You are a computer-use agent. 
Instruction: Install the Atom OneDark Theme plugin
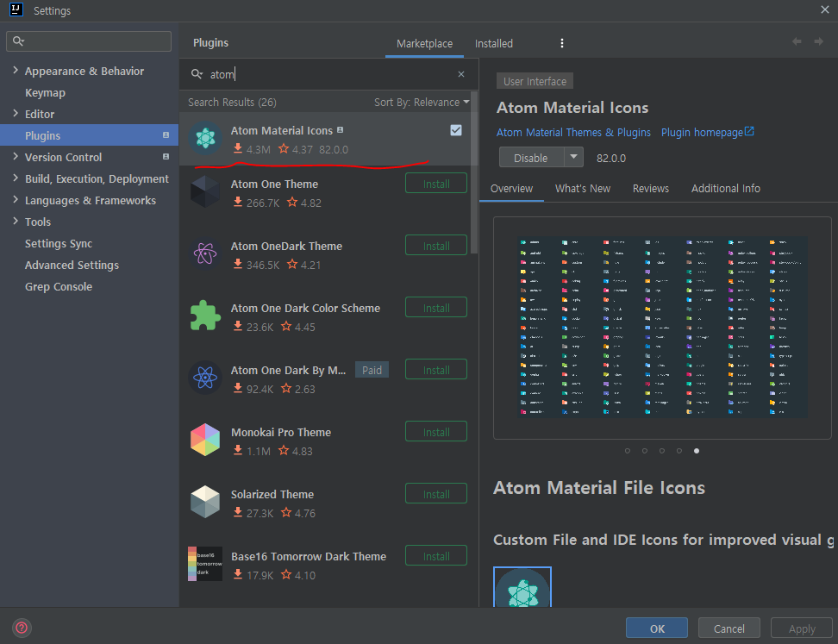(436, 246)
